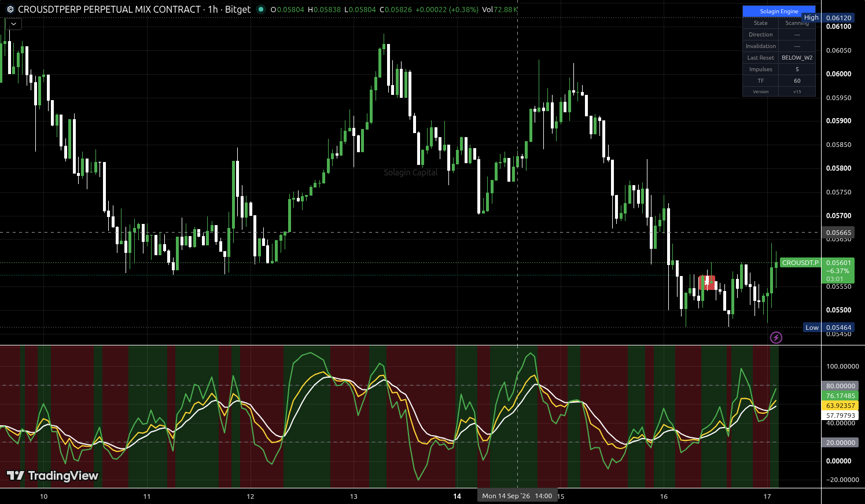
Task: Click the Last Reset row label
Action: (x=760, y=57)
